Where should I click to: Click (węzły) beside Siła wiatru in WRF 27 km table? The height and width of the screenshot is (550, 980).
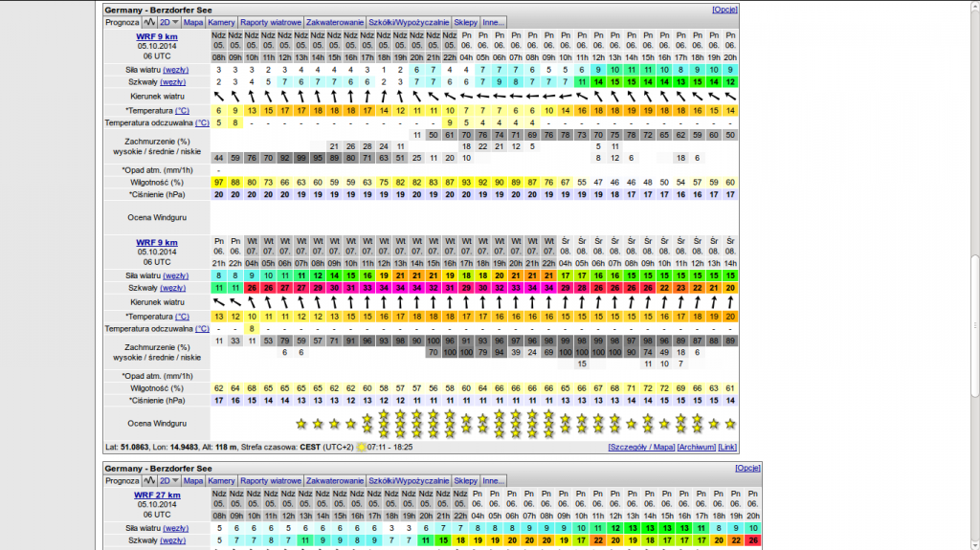click(x=176, y=528)
